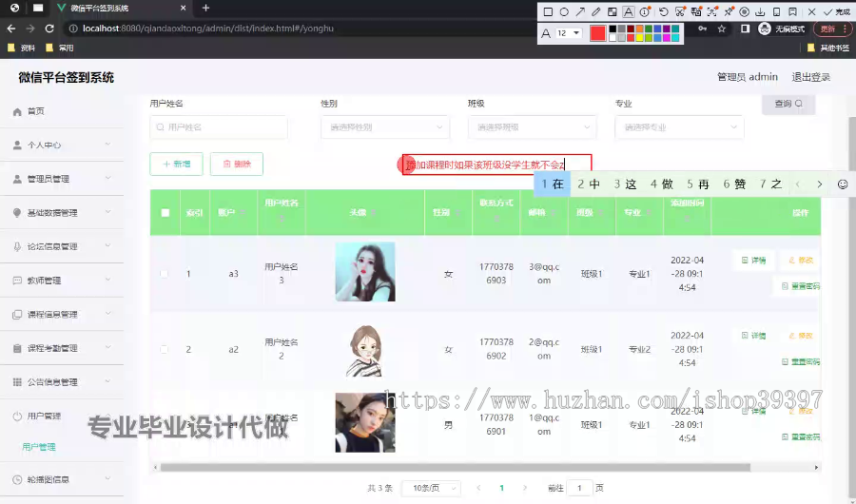
Task: Choose IME candidate 2 中
Action: click(x=589, y=184)
